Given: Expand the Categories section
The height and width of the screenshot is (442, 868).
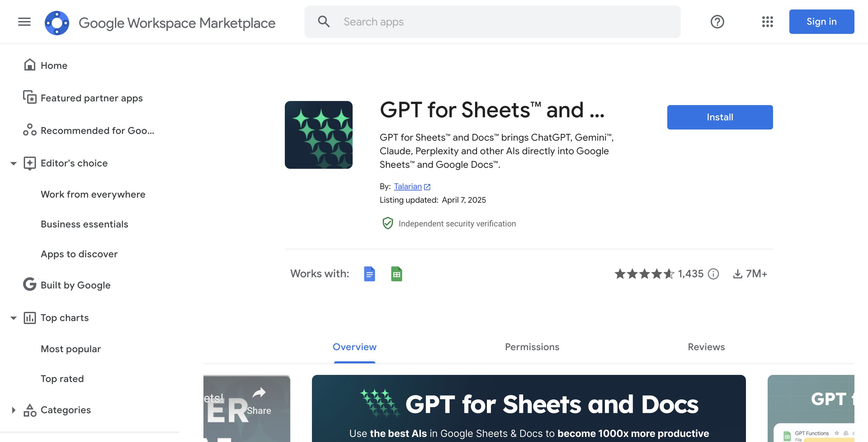Looking at the screenshot, I should [x=14, y=410].
